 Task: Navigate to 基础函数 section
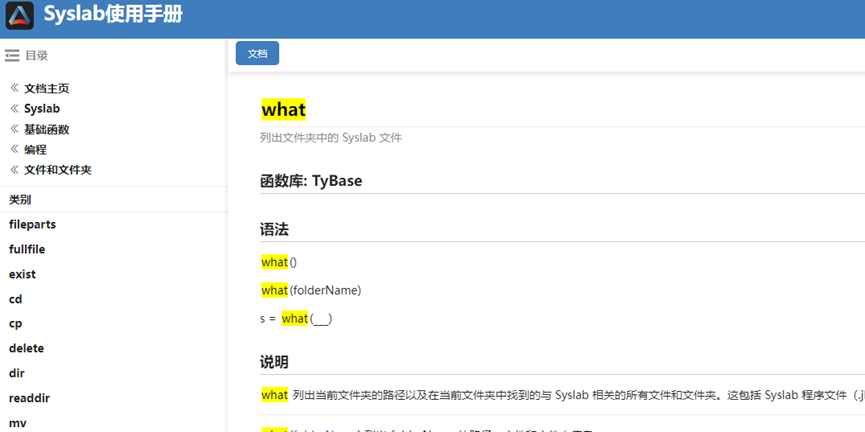[47, 130]
